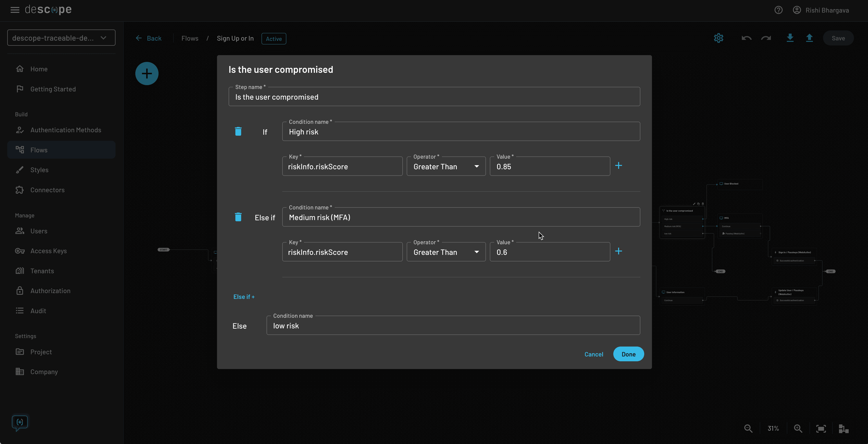Image resolution: width=868 pixels, height=444 pixels.
Task: Go to Flows via the breadcrumb
Action: click(190, 38)
